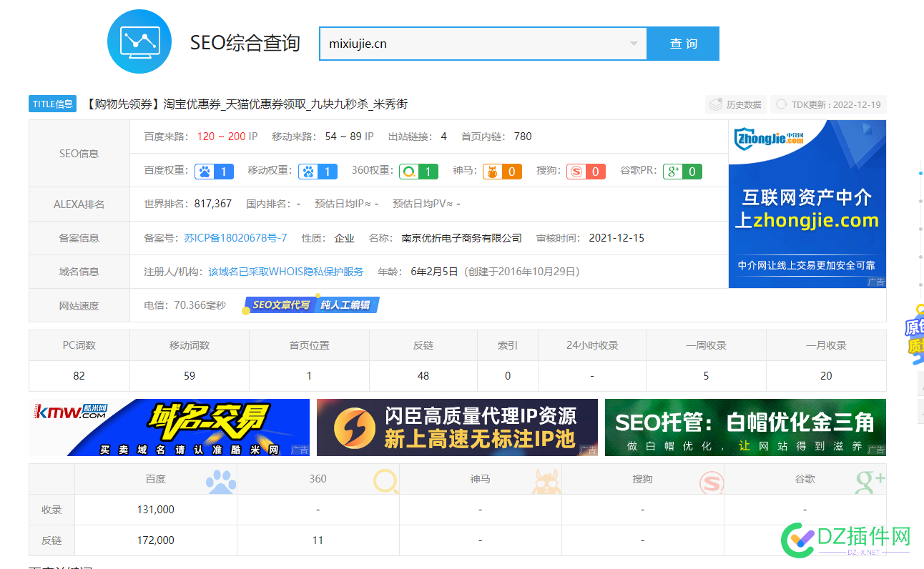Click the Baidu 反链 value 172,000
This screenshot has width=924, height=569.
(x=155, y=540)
